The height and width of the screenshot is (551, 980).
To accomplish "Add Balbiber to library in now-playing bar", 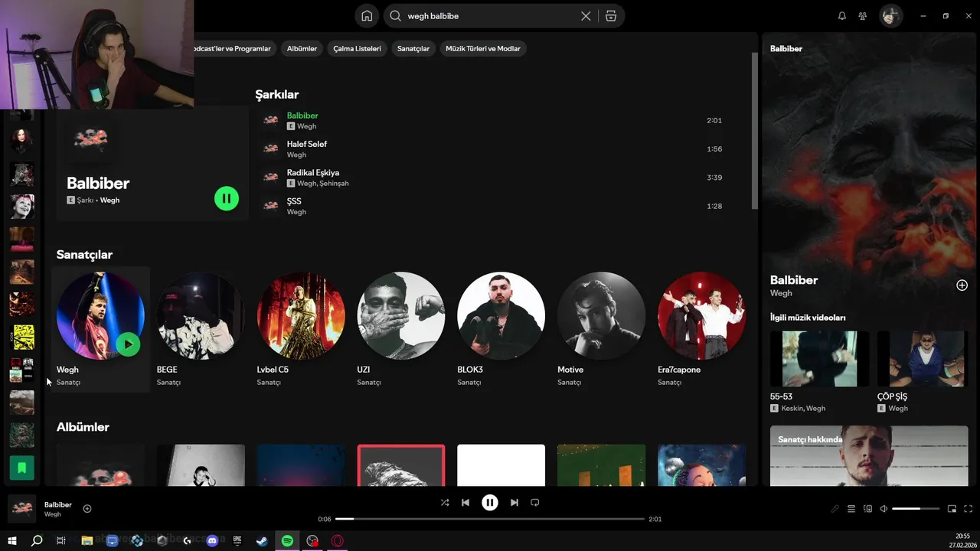I will (87, 509).
